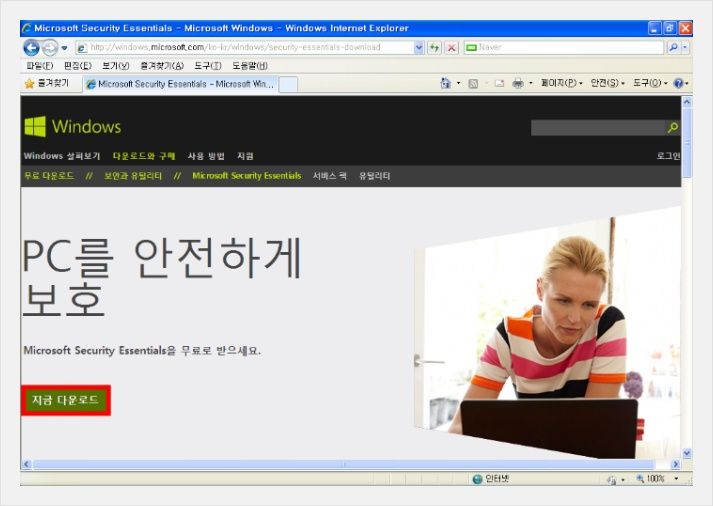Click the RSS feeds icon

[473, 84]
